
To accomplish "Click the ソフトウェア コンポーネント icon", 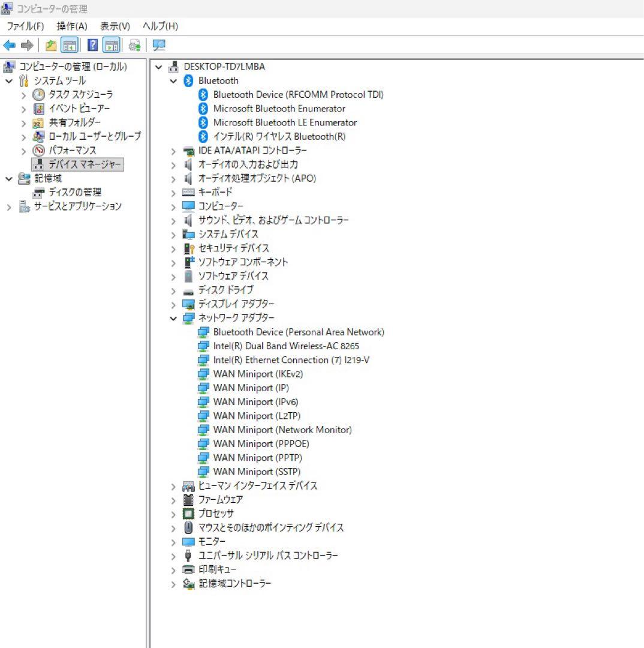I will click(x=189, y=262).
